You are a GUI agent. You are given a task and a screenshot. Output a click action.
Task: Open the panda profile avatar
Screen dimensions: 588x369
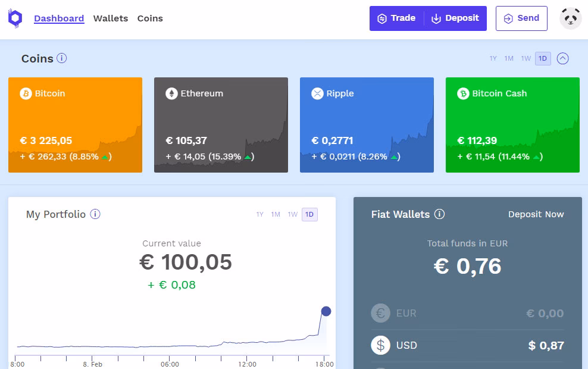click(x=570, y=18)
